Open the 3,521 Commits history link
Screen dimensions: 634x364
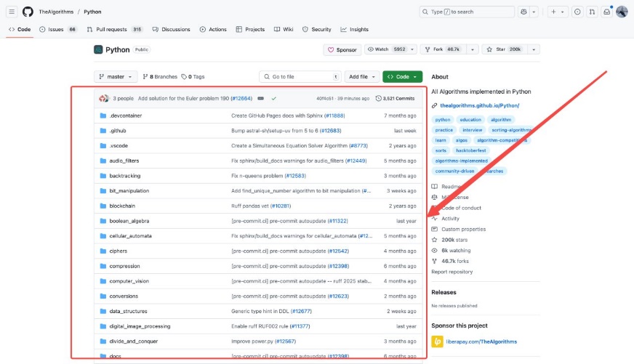point(395,98)
